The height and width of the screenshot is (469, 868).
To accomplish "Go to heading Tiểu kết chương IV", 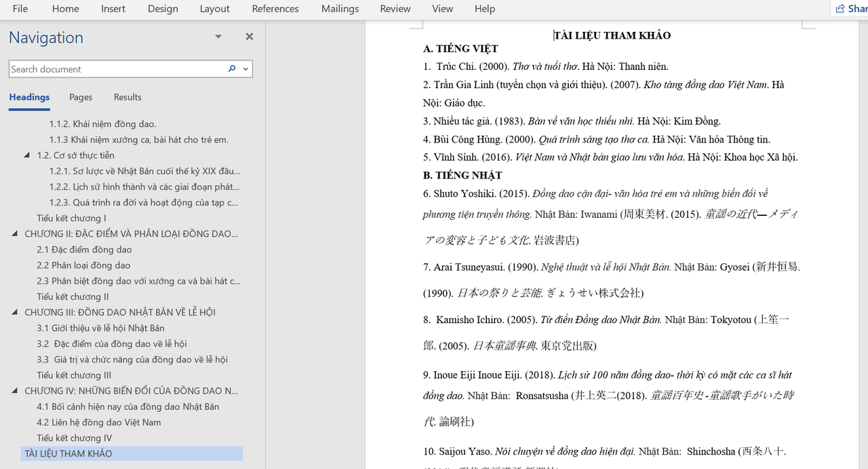I will coord(75,438).
